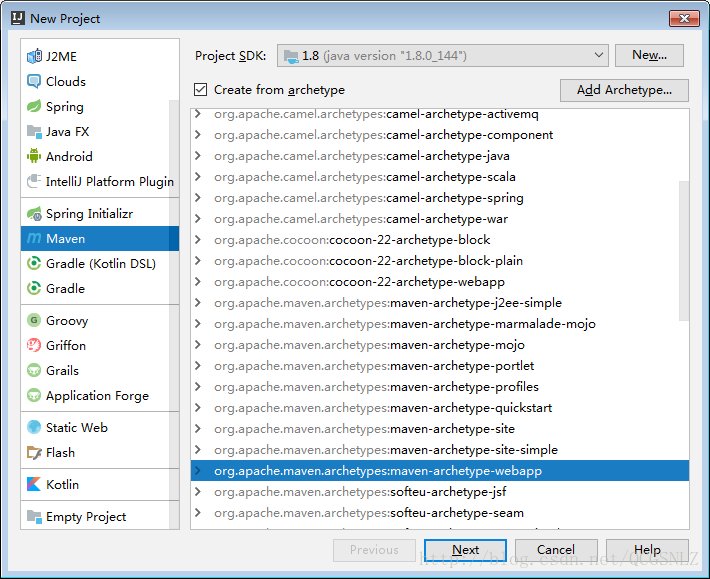Viewport: 710px width, 579px height.
Task: Choose Groovy in project types
Action: click(67, 321)
